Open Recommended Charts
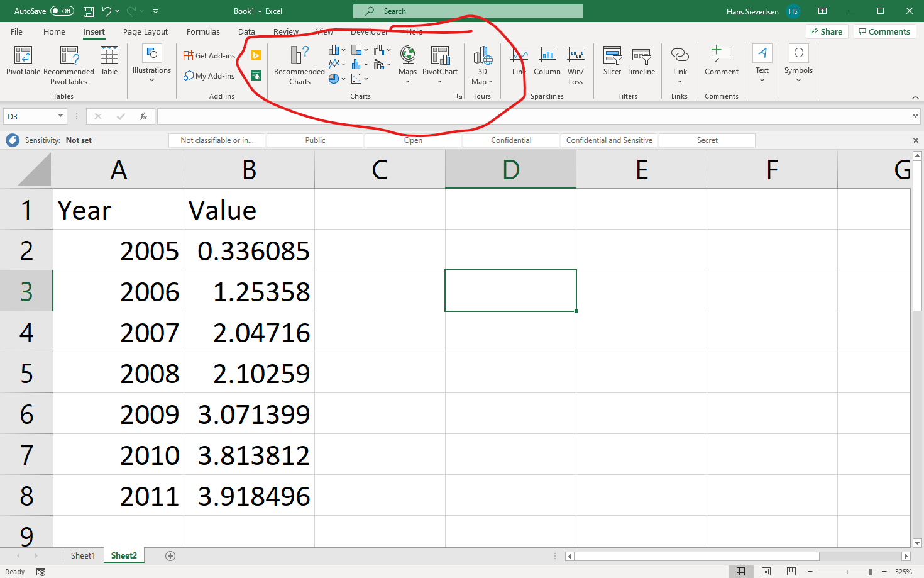Viewport: 924px width, 578px height. pyautogui.click(x=300, y=65)
